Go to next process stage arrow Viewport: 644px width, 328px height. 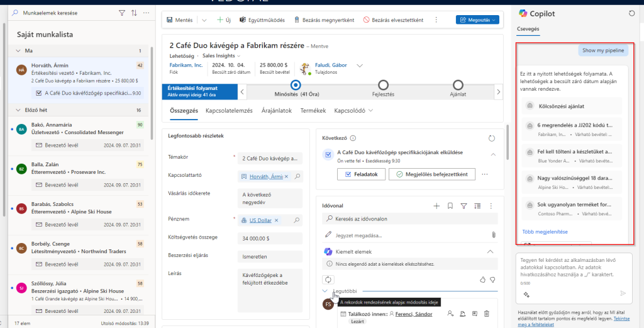(x=499, y=92)
